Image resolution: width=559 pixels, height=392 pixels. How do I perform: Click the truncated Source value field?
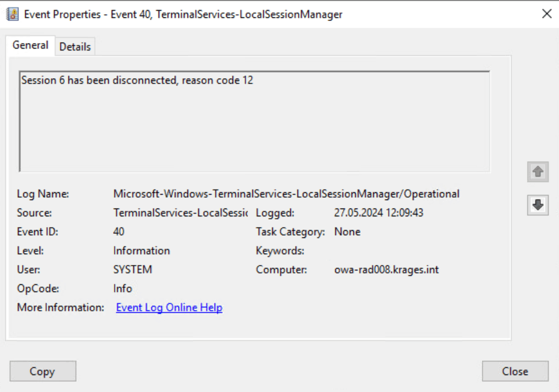(x=180, y=213)
